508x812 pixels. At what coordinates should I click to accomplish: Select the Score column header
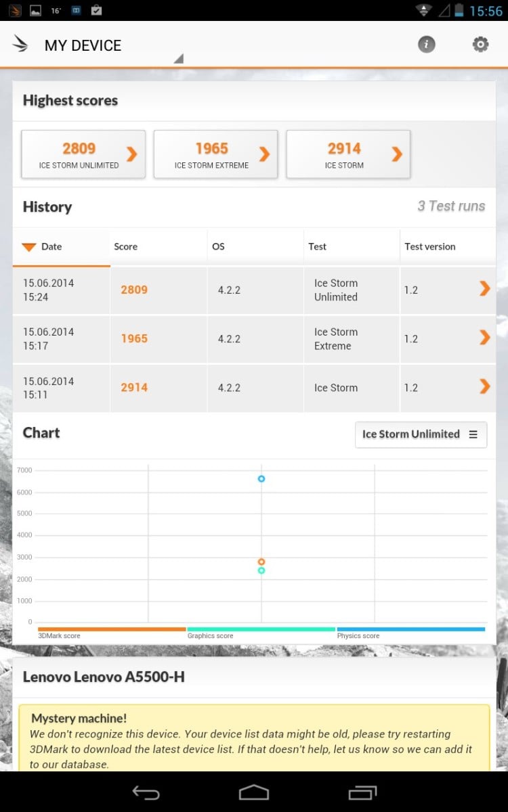[x=158, y=247]
